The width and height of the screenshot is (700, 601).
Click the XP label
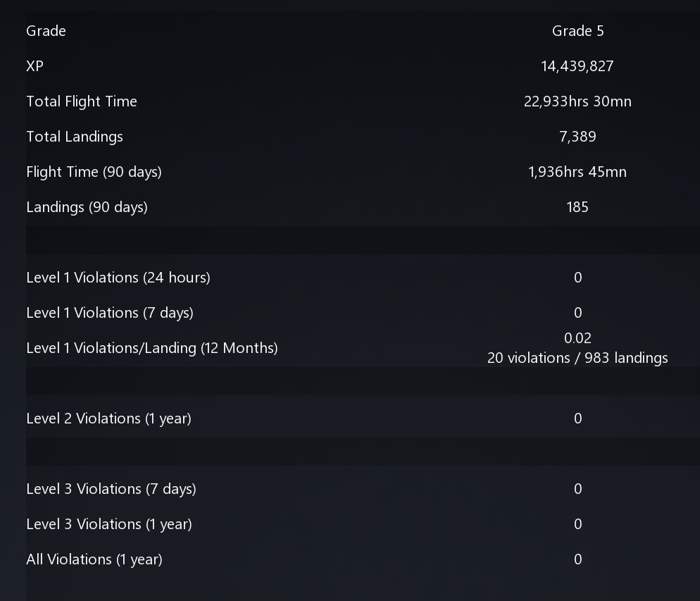(x=35, y=66)
